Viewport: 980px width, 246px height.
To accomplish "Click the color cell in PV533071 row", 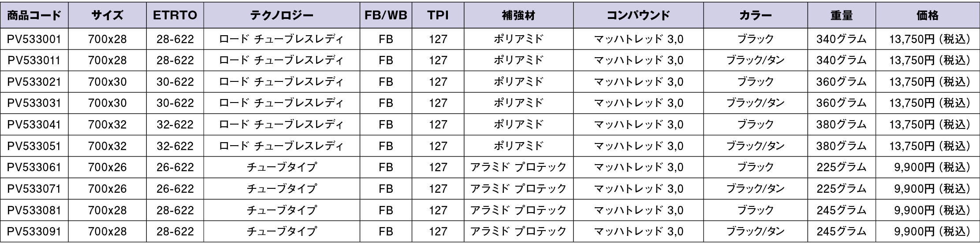I will (x=755, y=189).
